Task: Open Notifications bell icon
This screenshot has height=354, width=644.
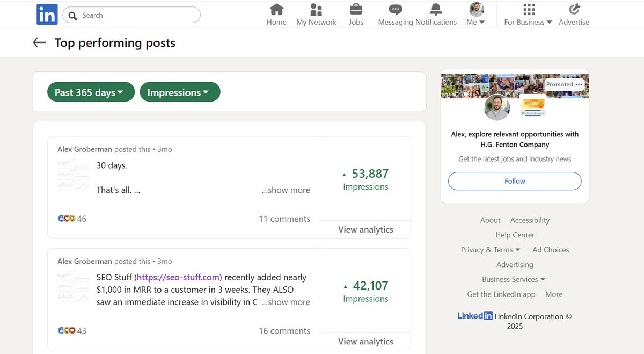Action: pyautogui.click(x=436, y=9)
